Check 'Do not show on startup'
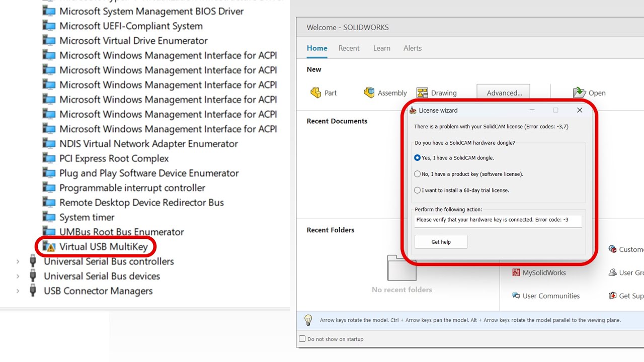 coord(302,339)
